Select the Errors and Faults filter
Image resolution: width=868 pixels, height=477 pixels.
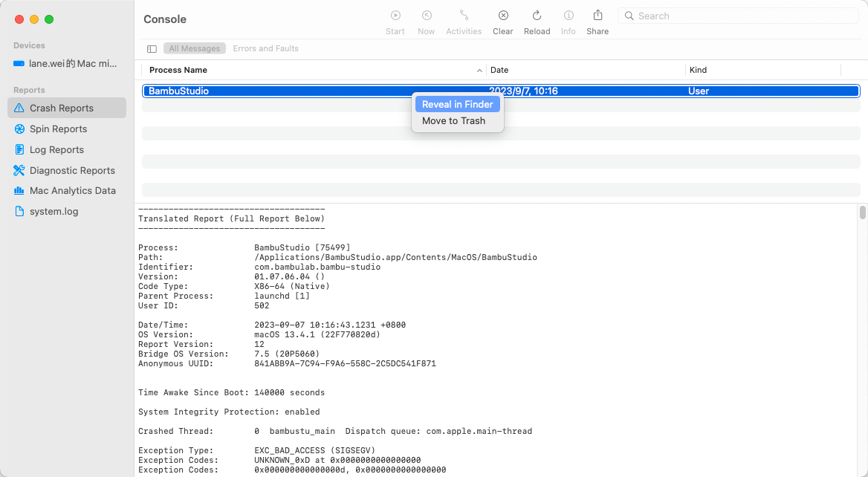click(x=266, y=49)
